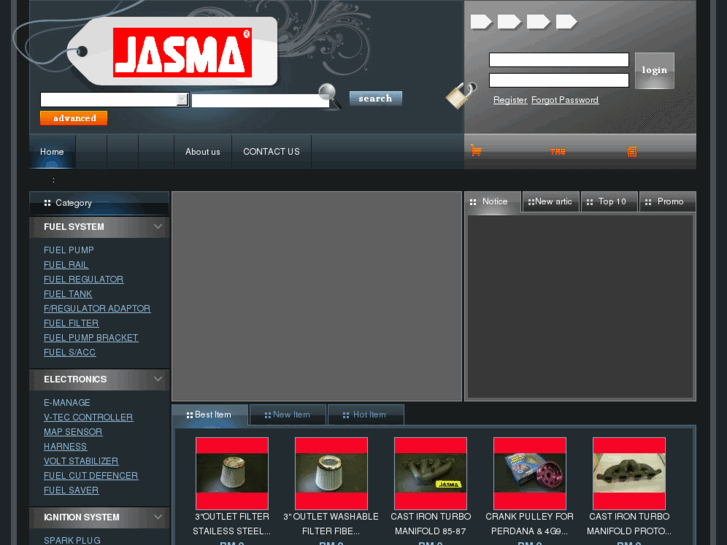Select the Hot Item tab
This screenshot has width=727, height=545.
click(365, 415)
